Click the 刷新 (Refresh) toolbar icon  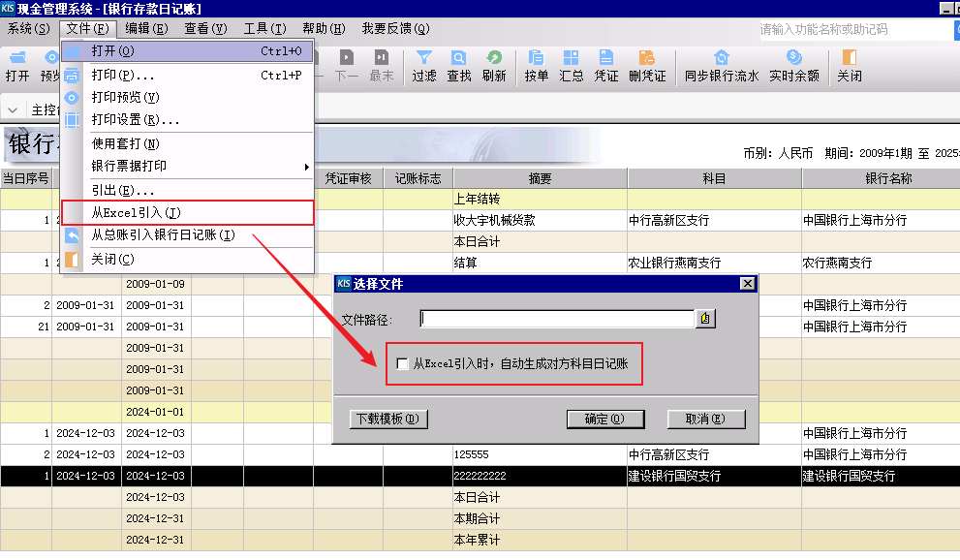(x=494, y=65)
